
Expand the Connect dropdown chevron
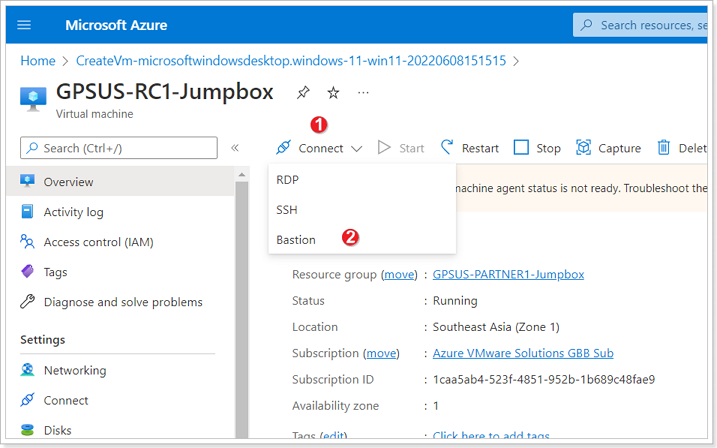[357, 149]
